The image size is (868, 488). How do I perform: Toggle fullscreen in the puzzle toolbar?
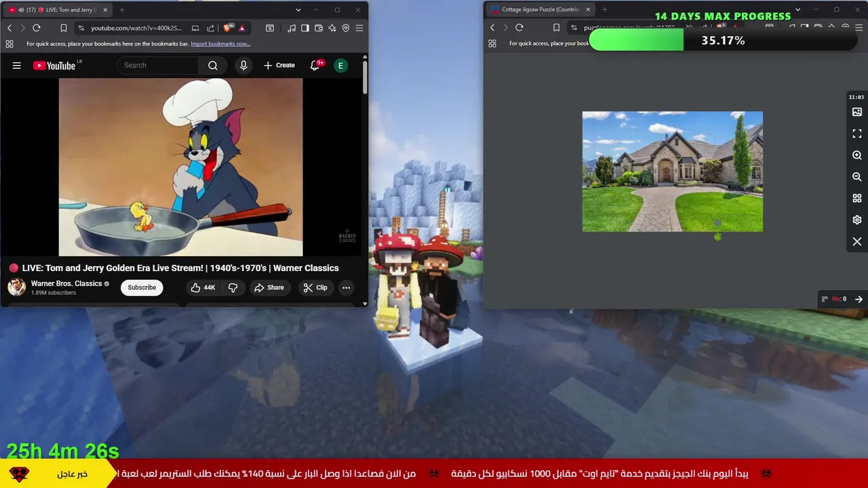[x=857, y=134]
